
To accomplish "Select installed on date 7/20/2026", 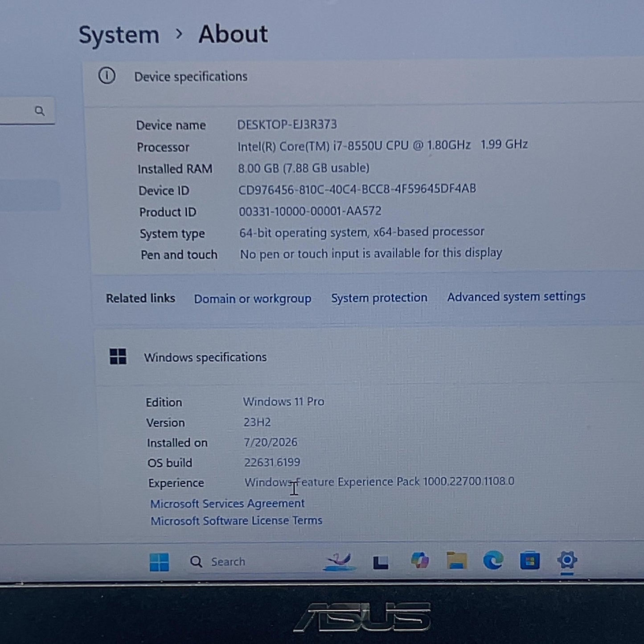I will click(271, 442).
